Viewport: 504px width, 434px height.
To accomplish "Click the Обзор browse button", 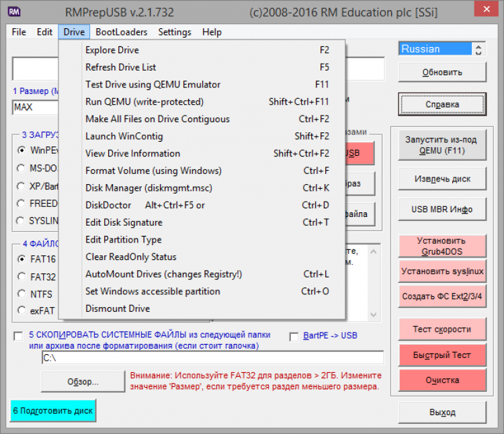I will (83, 382).
